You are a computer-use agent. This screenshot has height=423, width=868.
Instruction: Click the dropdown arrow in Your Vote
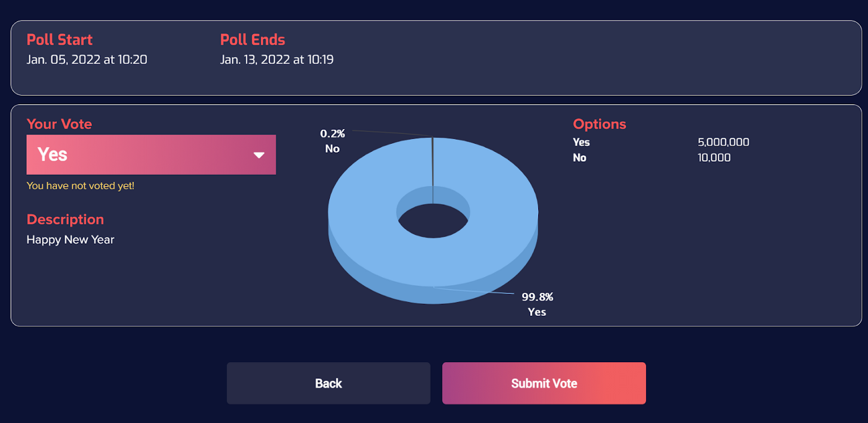click(x=259, y=155)
